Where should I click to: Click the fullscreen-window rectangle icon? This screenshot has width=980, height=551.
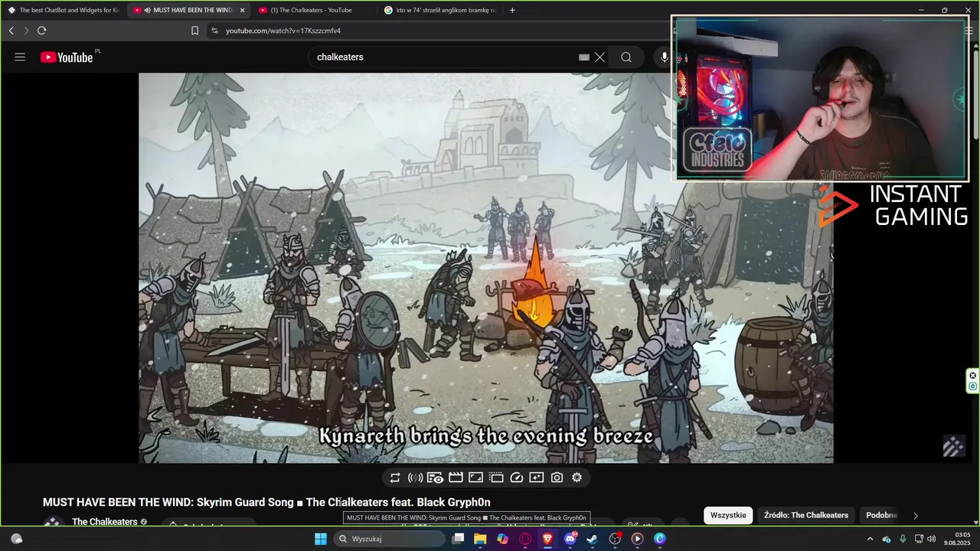click(475, 478)
